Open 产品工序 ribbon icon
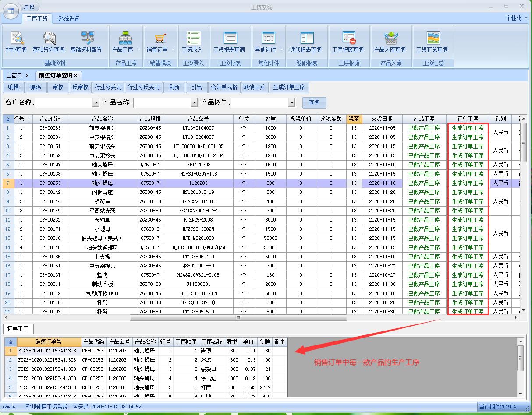532x415 pixels. (125, 38)
